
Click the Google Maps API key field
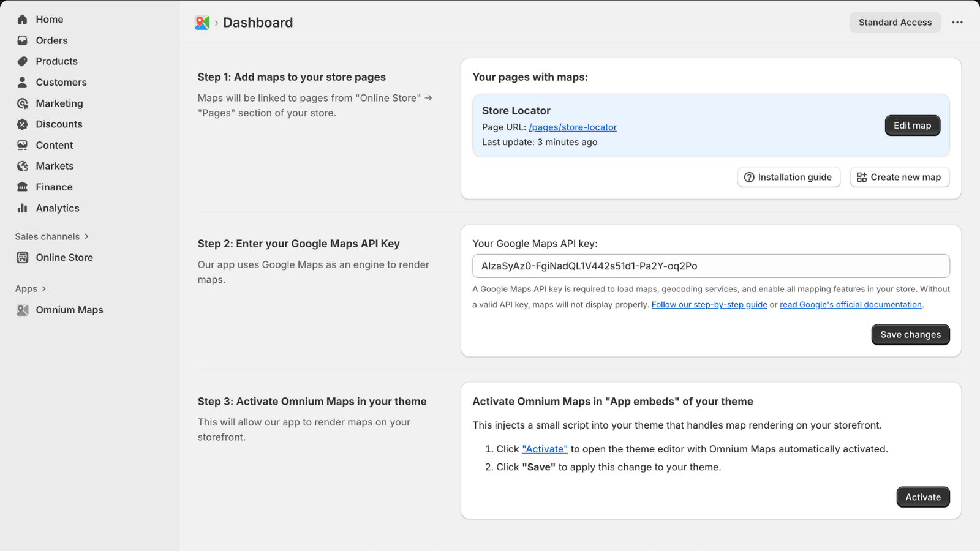pos(710,266)
